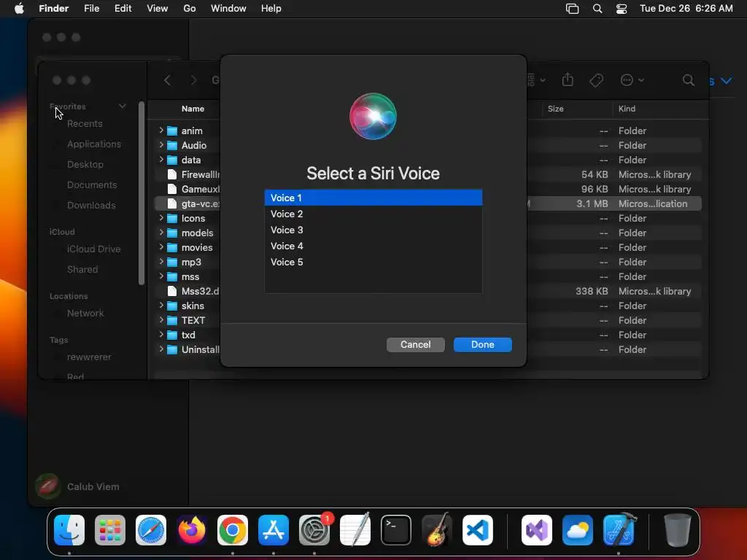Sort by the Name column header
The image size is (747, 560).
(193, 109)
